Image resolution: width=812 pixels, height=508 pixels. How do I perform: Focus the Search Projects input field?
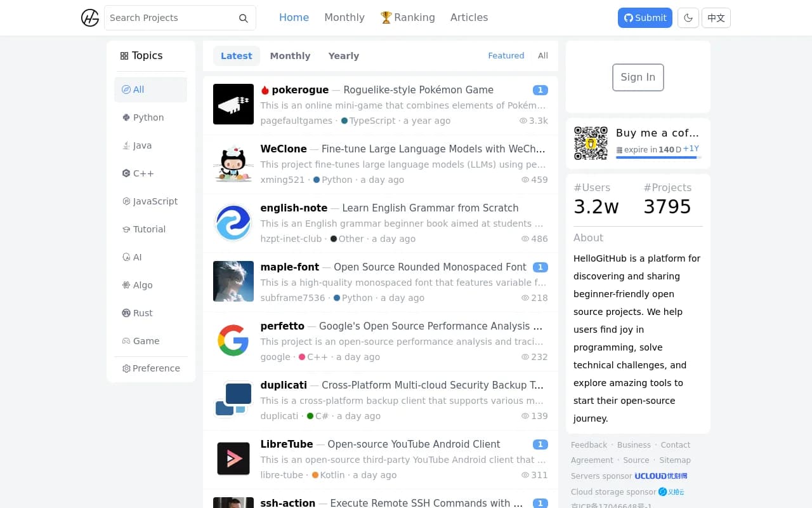pyautogui.click(x=170, y=18)
